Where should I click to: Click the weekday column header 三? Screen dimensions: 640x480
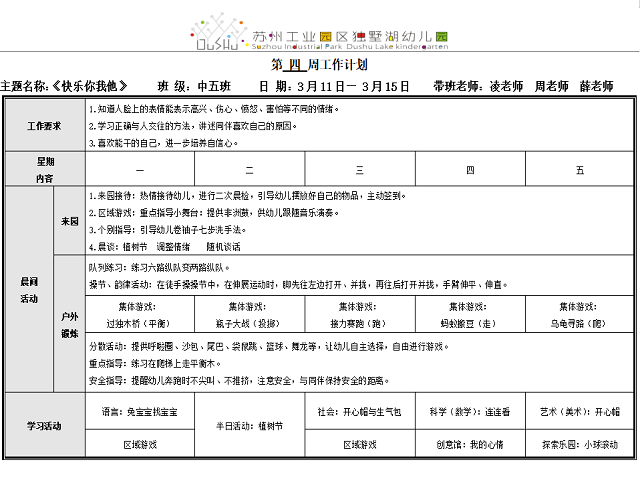tap(360, 169)
